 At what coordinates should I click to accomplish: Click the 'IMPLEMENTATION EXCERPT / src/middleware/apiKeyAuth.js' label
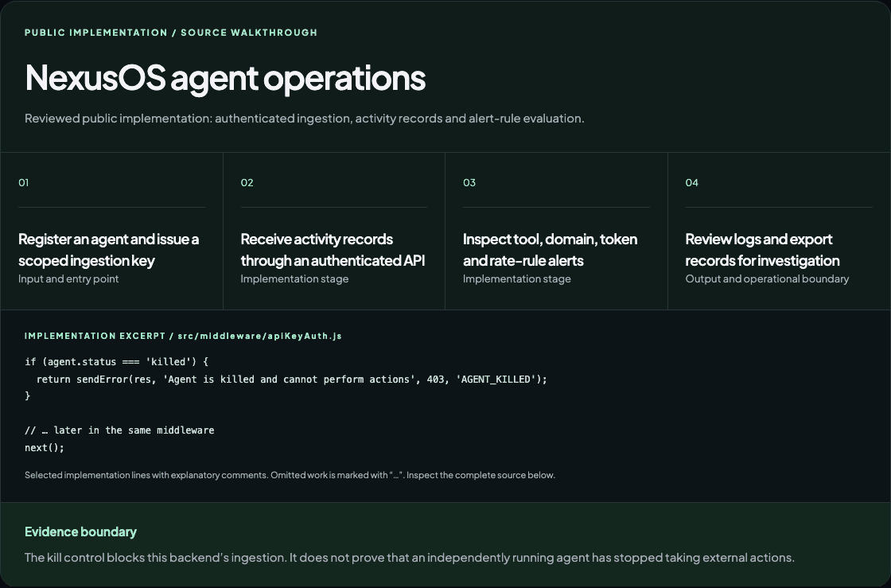tap(183, 336)
